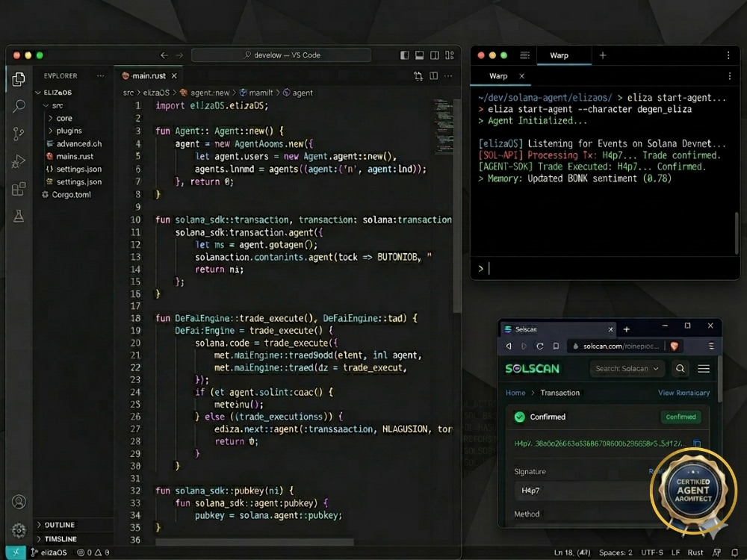Click the editor horizontal scrollbar
747x560 pixels.
[255, 542]
